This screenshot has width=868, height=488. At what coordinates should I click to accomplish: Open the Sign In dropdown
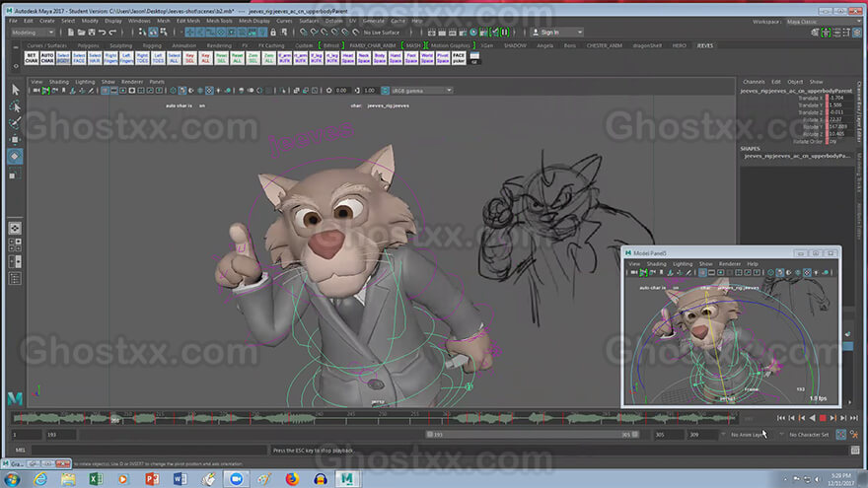[x=557, y=33]
